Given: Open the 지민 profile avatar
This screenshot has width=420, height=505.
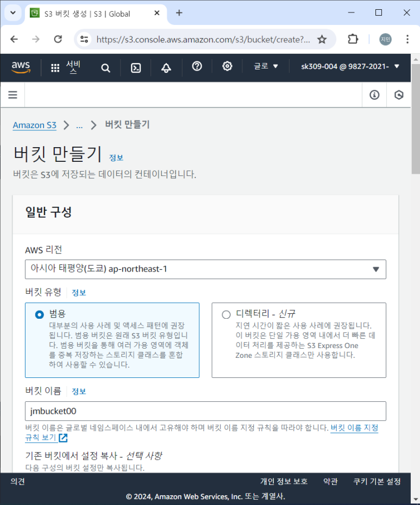Looking at the screenshot, I should [x=386, y=39].
